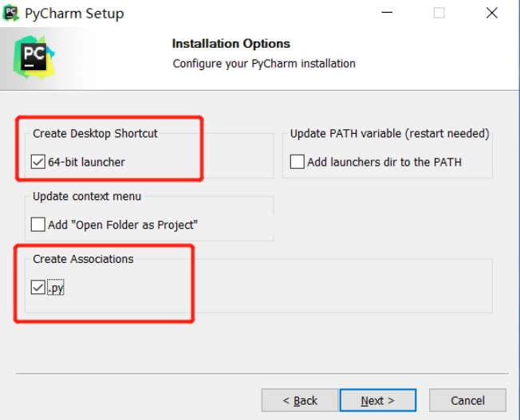The image size is (520, 420).
Task: Minimize the PyCharm Setup window
Action: [387, 13]
